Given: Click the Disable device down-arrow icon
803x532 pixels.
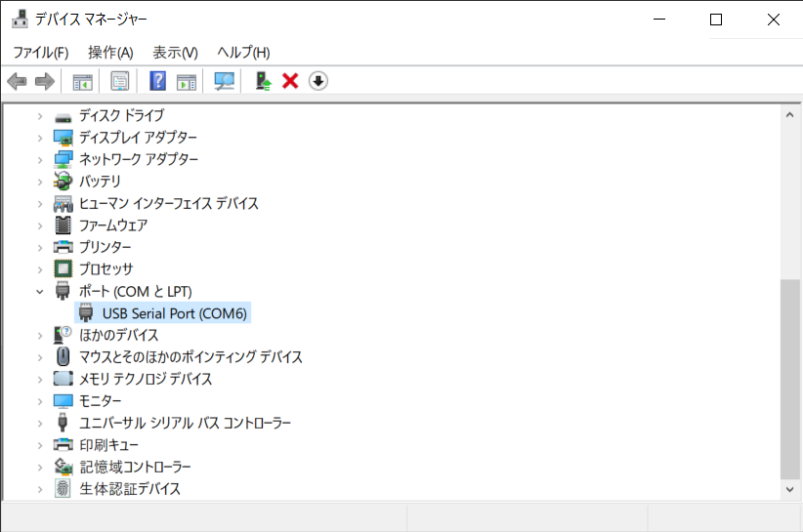Looking at the screenshot, I should tap(317, 81).
